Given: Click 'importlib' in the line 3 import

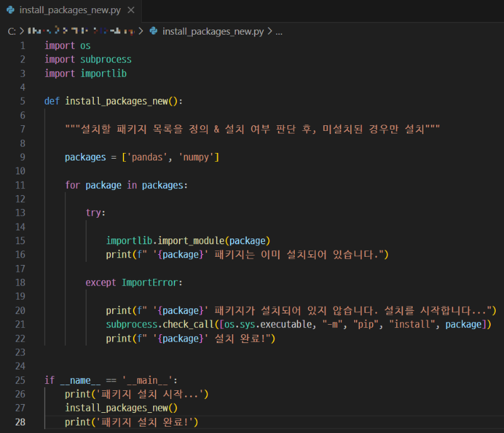Looking at the screenshot, I should point(103,74).
